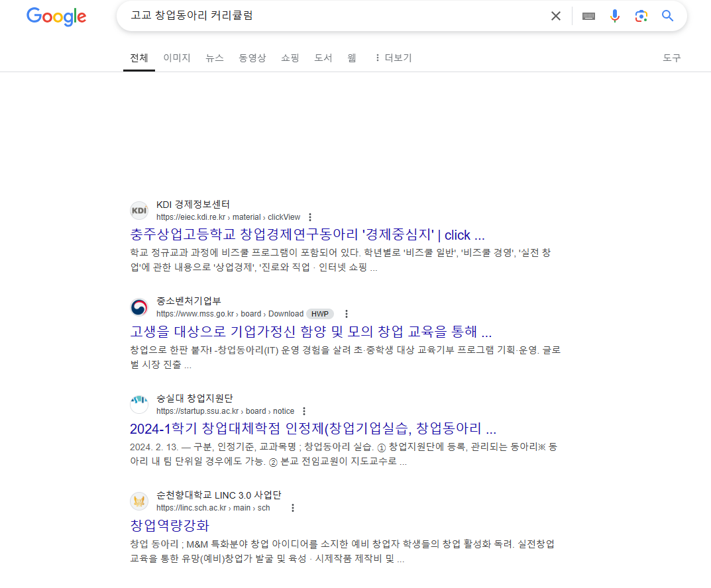Open the on-screen keyboard input tool

click(588, 17)
